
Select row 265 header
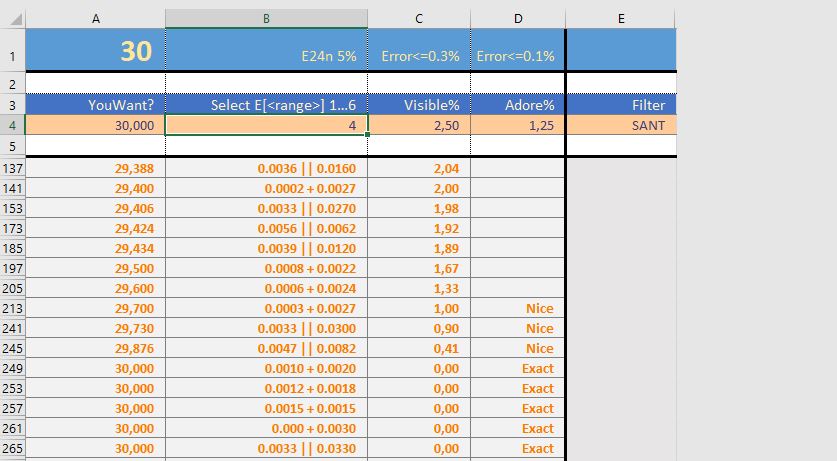click(13, 448)
